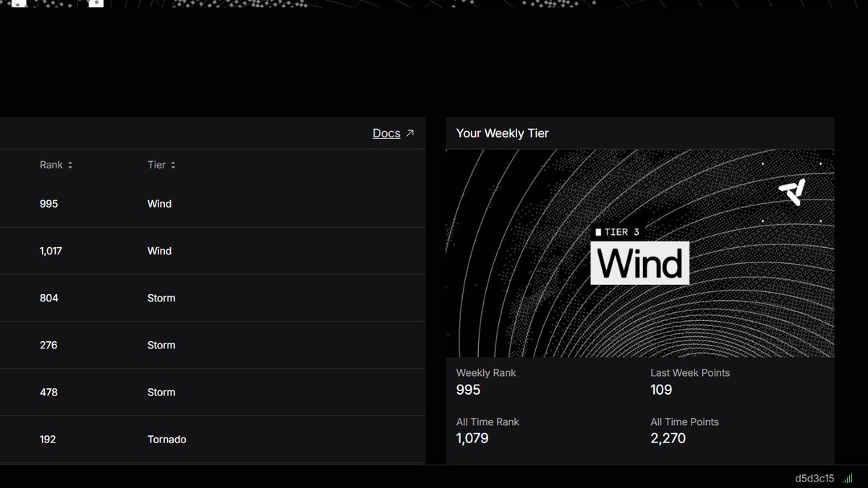Click the Your Weekly Tier heading

[x=503, y=133]
